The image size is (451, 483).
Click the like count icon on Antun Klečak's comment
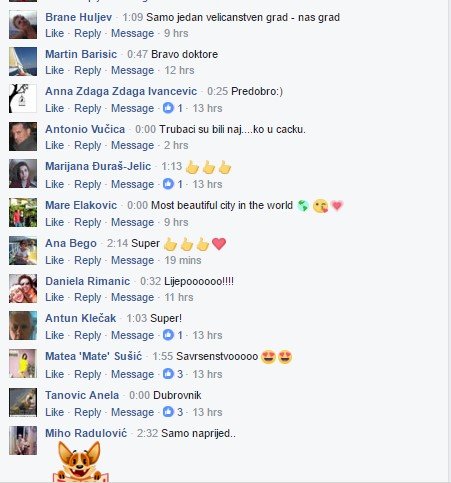tap(168, 335)
